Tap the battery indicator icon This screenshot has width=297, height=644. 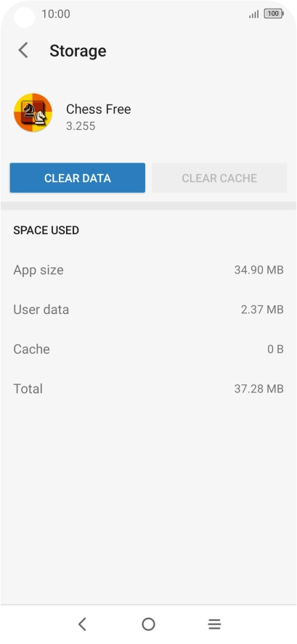tap(274, 14)
